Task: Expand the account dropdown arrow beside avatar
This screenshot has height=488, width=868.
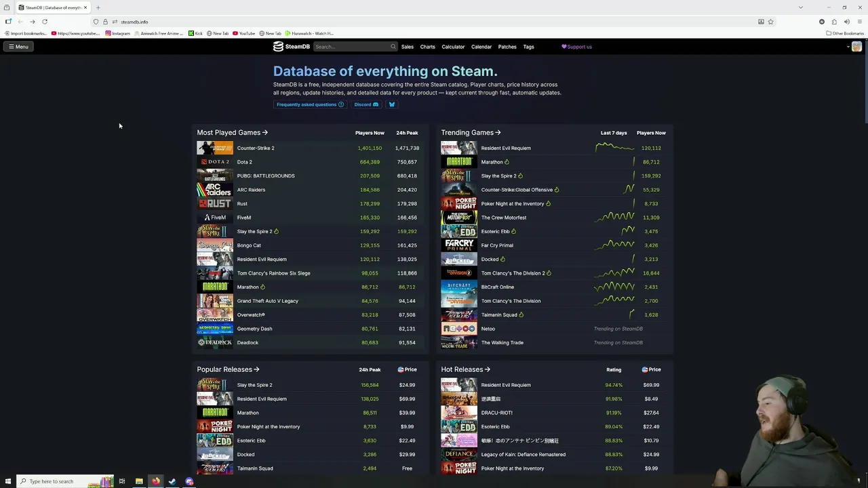Action: [848, 47]
